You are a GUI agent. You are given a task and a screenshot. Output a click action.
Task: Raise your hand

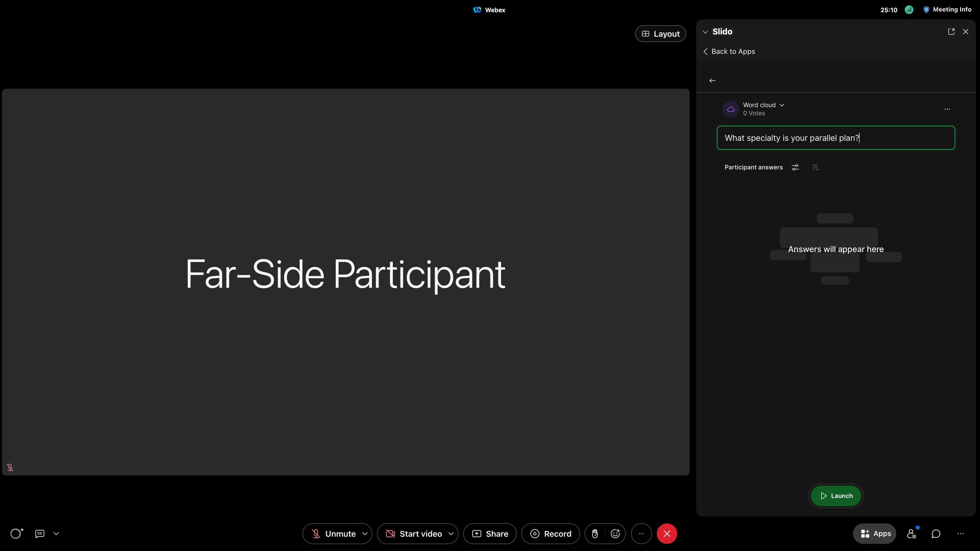[x=595, y=533]
